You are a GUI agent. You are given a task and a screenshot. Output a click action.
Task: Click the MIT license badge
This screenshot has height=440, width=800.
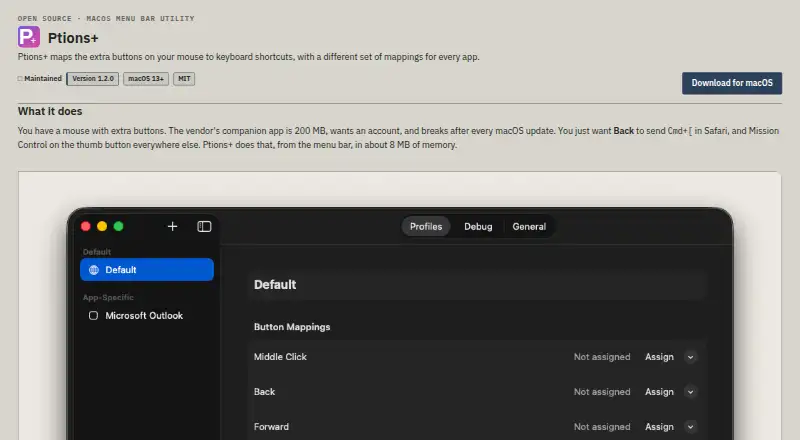pos(184,79)
